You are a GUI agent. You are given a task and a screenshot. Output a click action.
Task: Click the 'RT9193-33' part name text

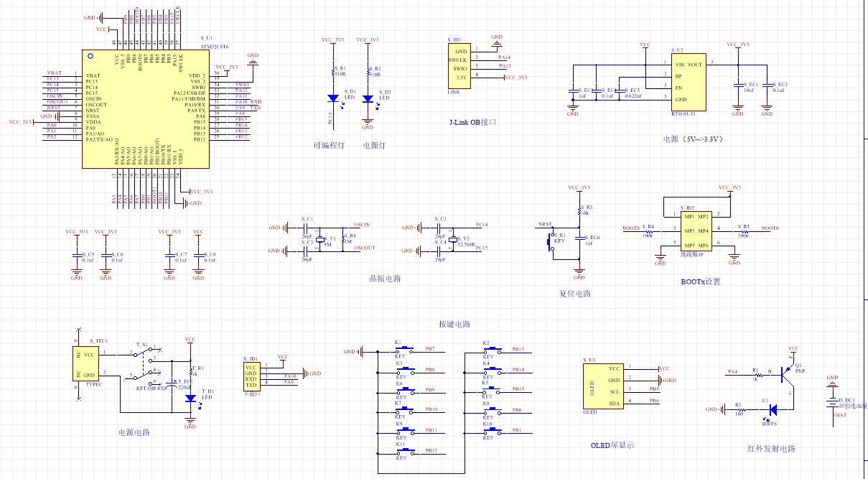click(685, 113)
